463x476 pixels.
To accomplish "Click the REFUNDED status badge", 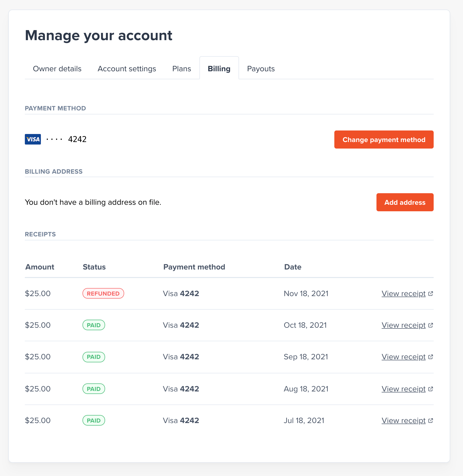I will [103, 293].
